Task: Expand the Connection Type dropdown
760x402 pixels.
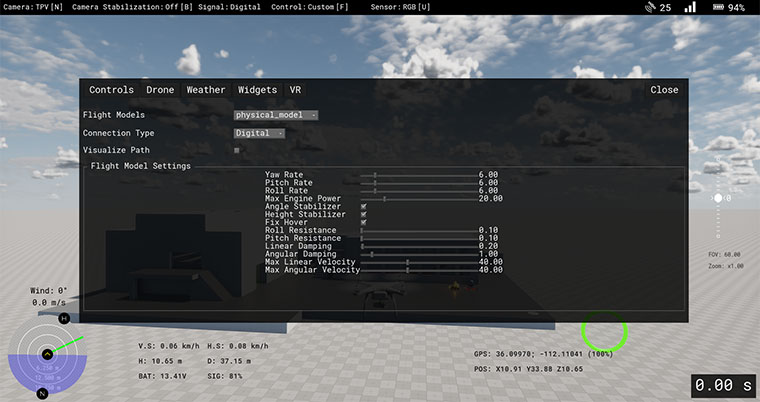Action: point(259,133)
